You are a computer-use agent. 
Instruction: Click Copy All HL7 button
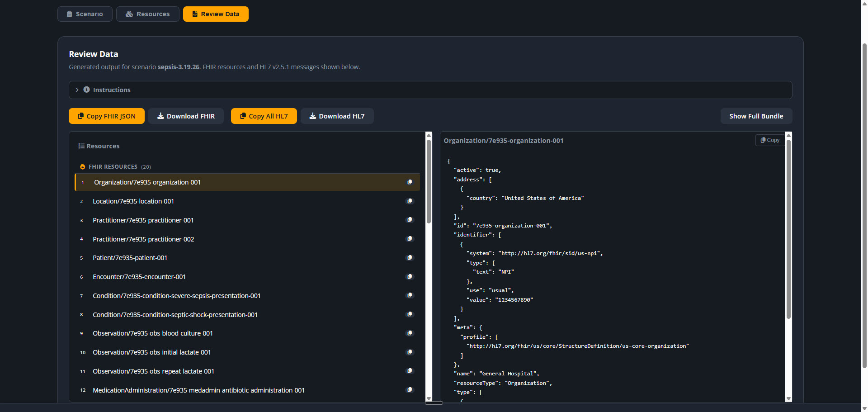(264, 116)
